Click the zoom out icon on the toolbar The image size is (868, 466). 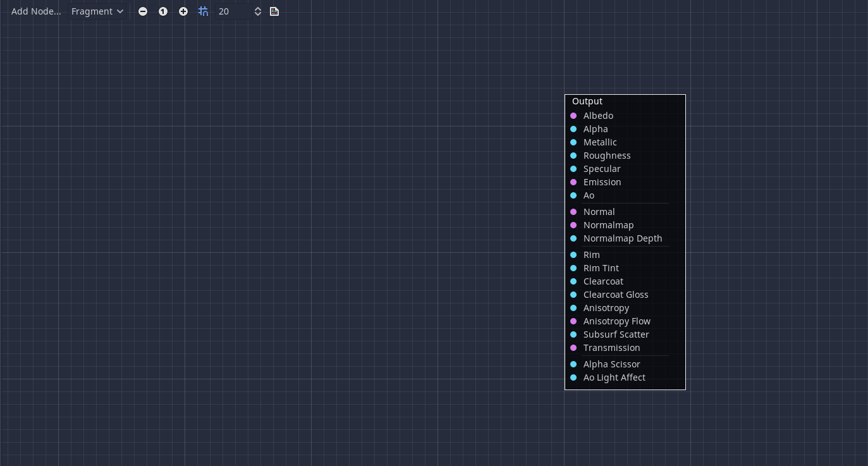tap(143, 11)
